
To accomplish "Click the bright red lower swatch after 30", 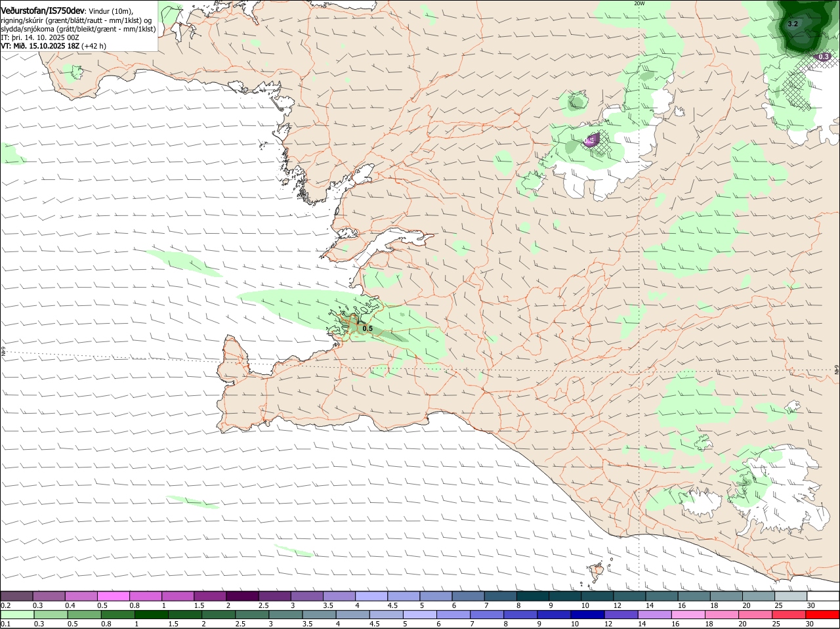I will click(823, 615).
